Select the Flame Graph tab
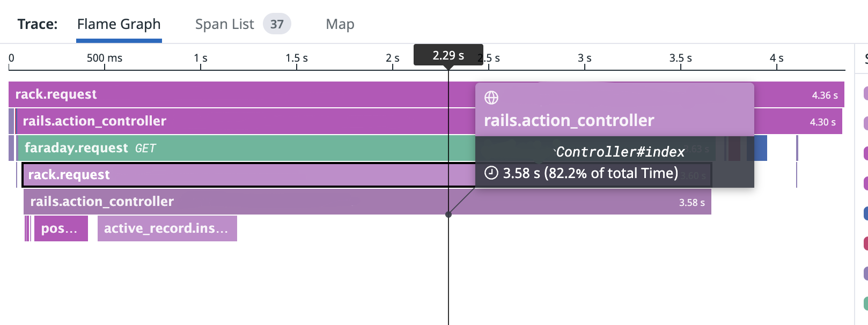Viewport: 868px width, 325px height. (119, 24)
